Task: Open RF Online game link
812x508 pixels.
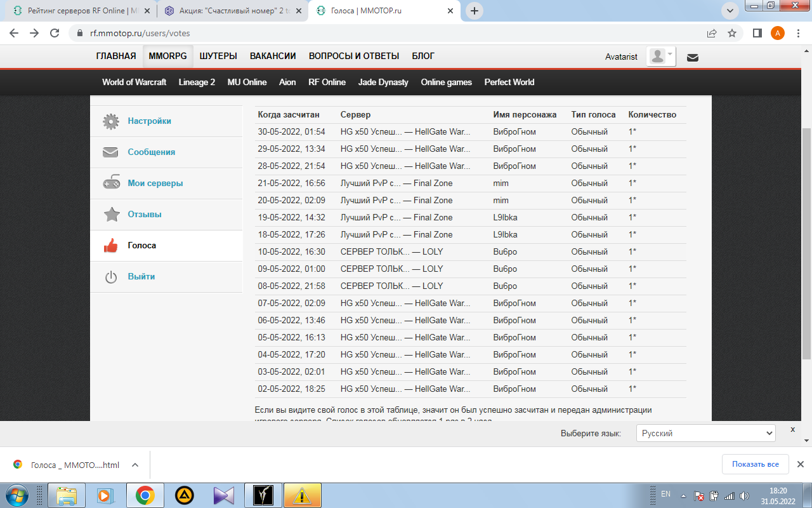Action: [x=327, y=82]
